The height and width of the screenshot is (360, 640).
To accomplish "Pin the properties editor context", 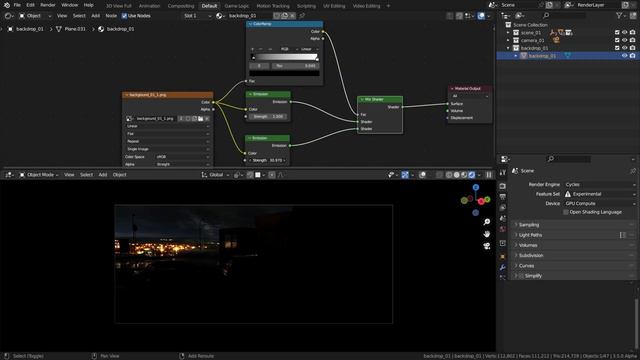I will pyautogui.click(x=633, y=171).
